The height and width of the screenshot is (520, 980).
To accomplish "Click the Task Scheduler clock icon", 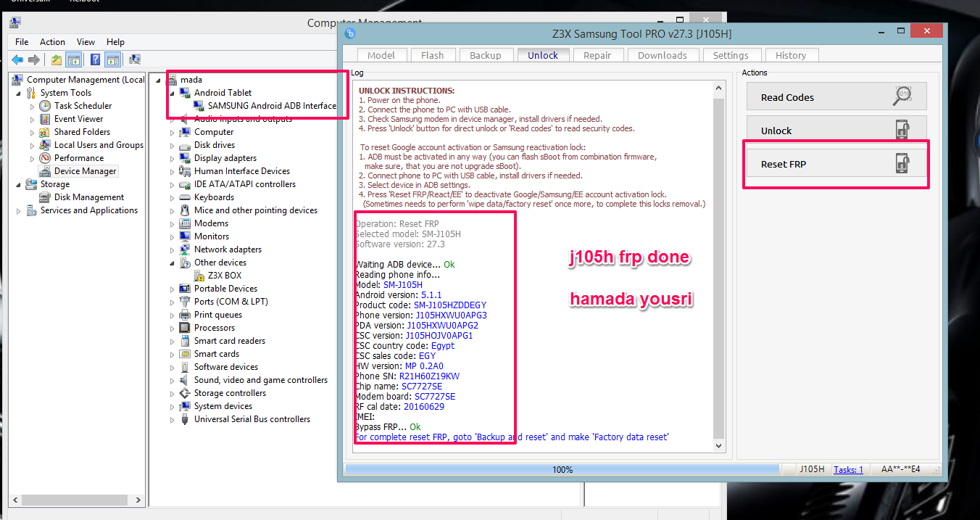I will point(45,106).
